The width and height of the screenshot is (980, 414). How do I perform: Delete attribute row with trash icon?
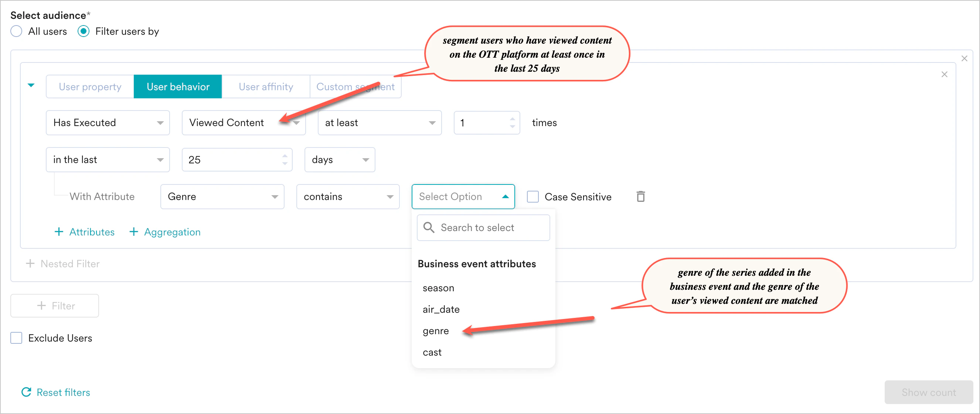641,196
